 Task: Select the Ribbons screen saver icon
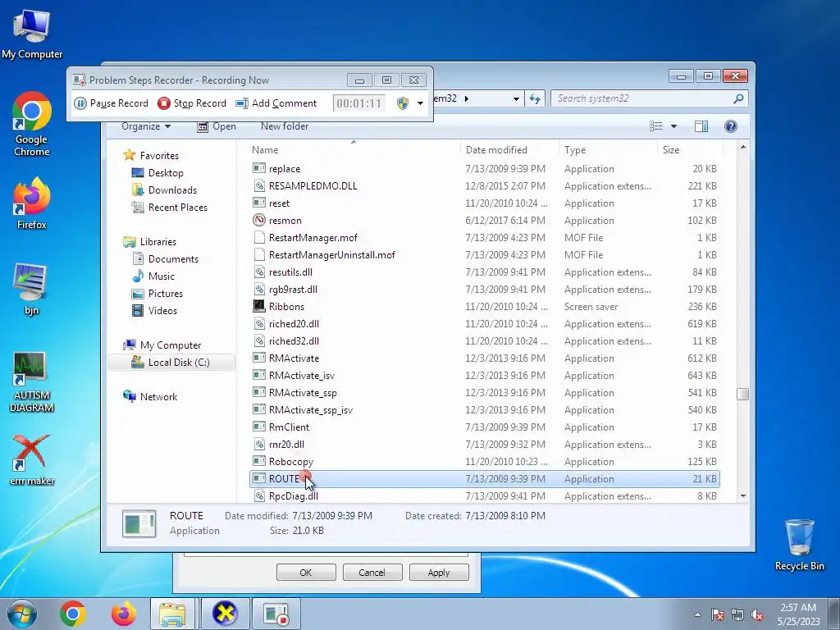click(259, 306)
